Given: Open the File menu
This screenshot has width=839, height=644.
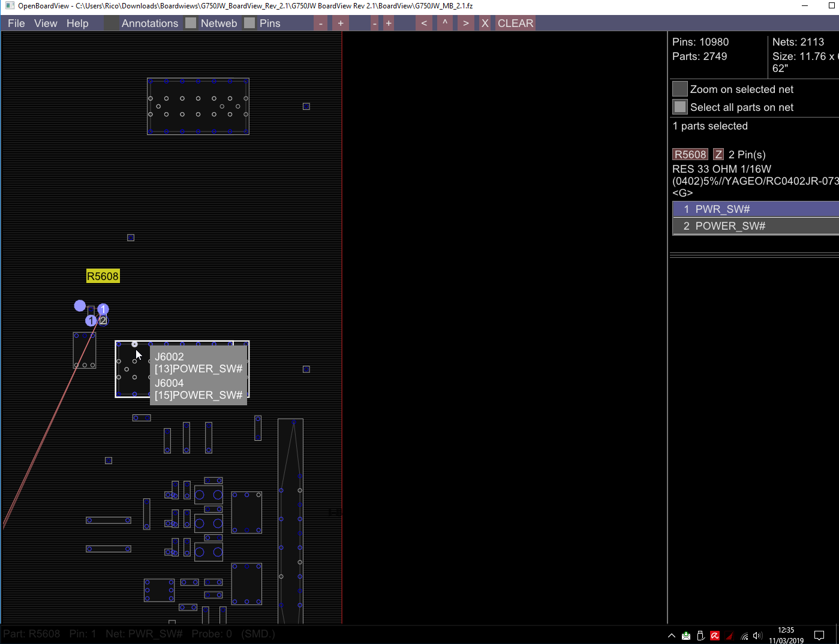Looking at the screenshot, I should (x=16, y=23).
